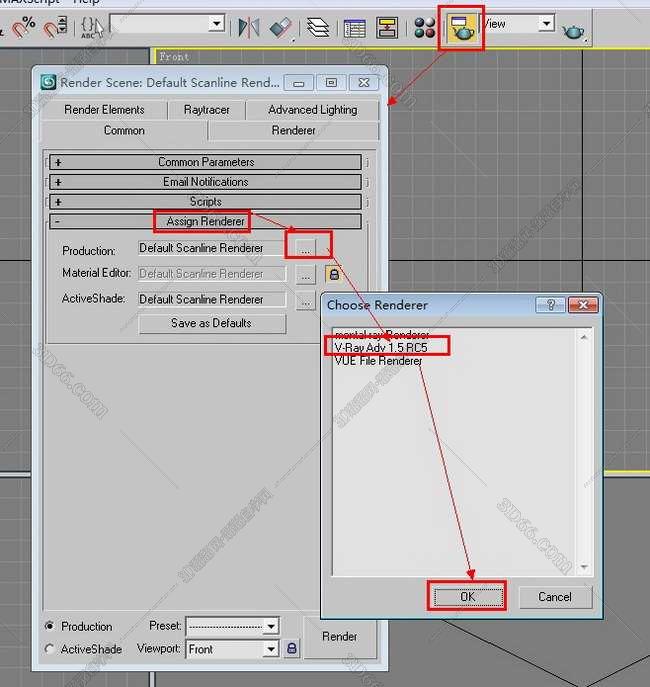Expand the Common Parameters rollout
This screenshot has width=650, height=687.
click(x=206, y=162)
